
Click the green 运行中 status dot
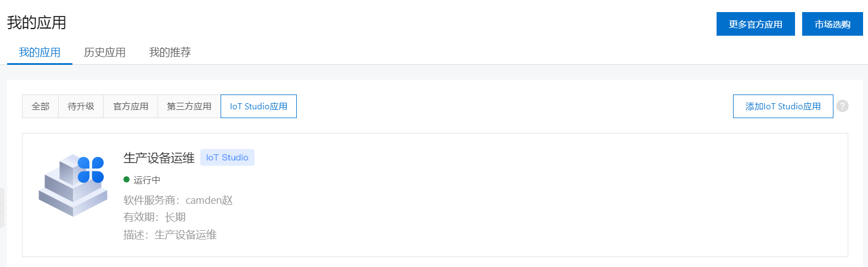(x=126, y=180)
